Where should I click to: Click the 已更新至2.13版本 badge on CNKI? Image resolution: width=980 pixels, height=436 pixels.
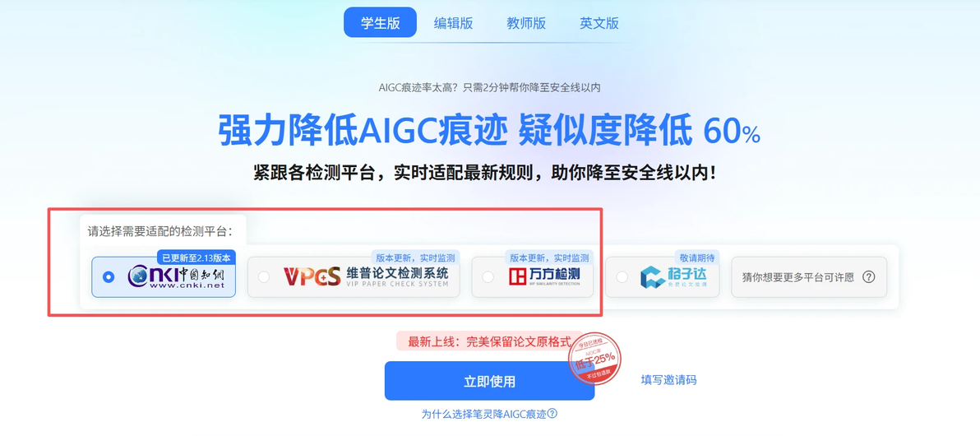196,257
